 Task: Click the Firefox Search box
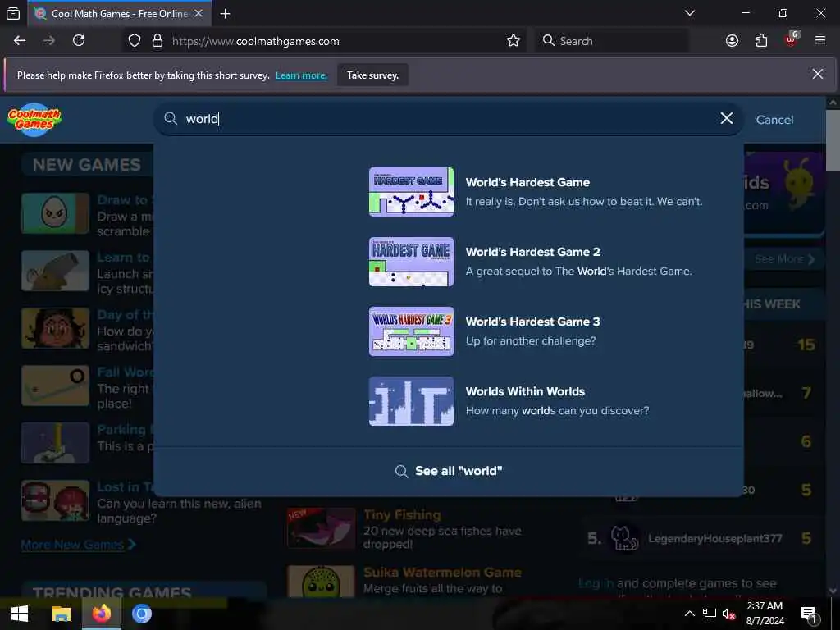click(x=612, y=41)
